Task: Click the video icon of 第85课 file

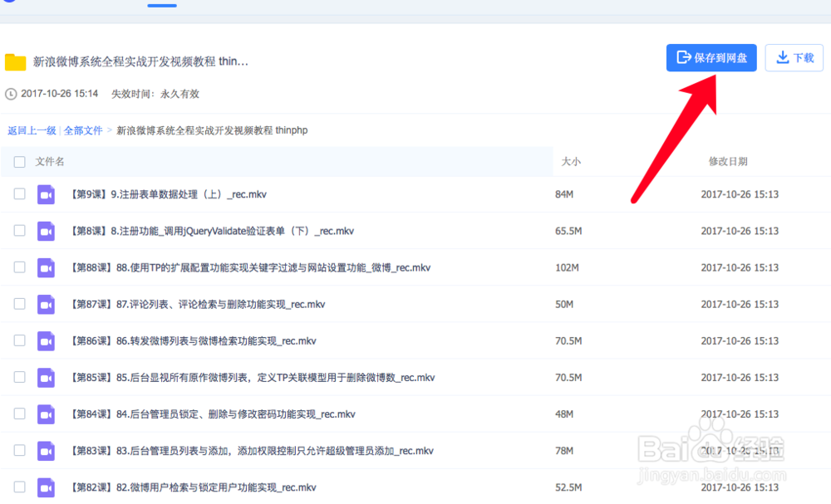Action: click(x=46, y=378)
